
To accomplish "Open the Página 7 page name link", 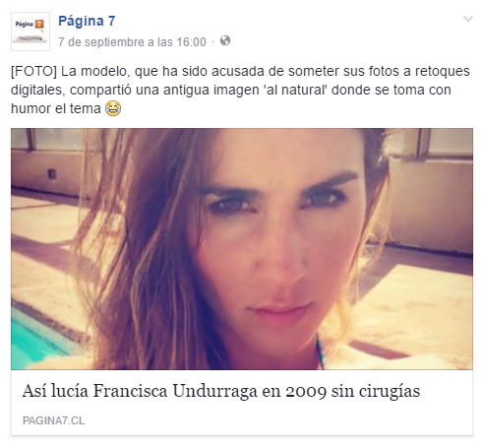I will [87, 21].
